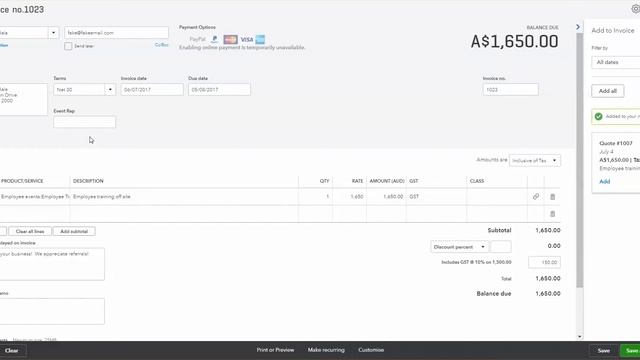
Task: Click the GST cell on first line
Action: pos(436,197)
